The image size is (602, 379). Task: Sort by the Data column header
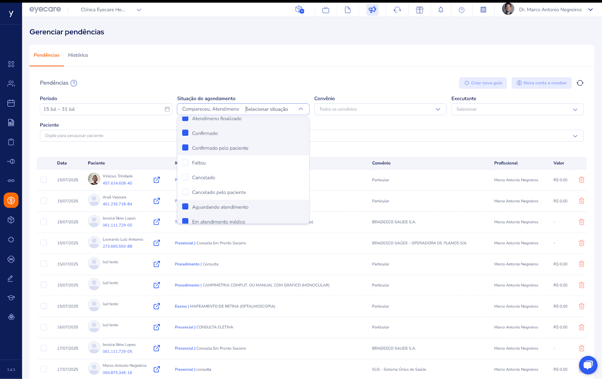[62, 163]
